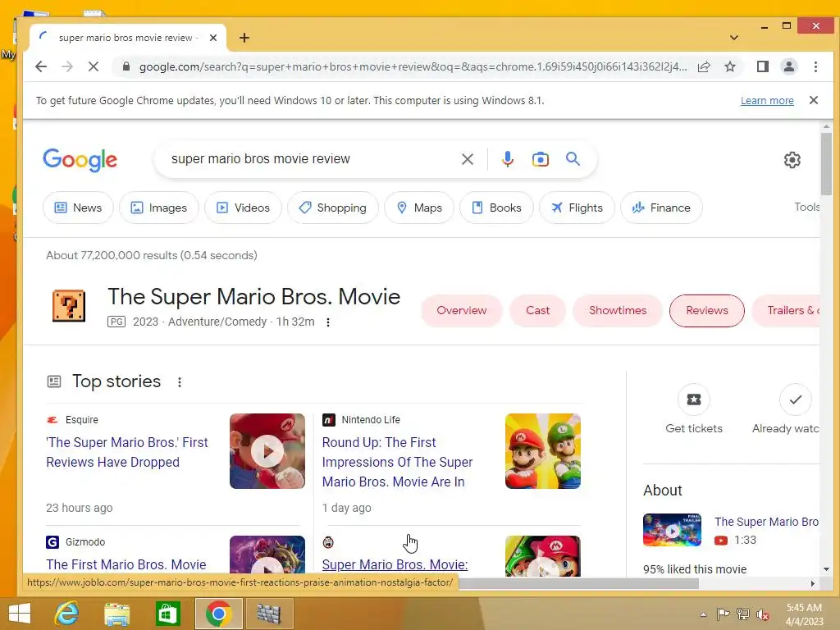Screen dimensions: 840x630
Task: Open a new tab
Action: tap(244, 38)
